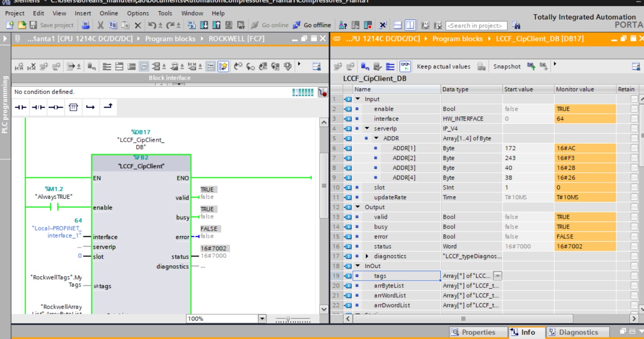Insert a normally open contact instruction
The height and width of the screenshot is (339, 644).
21,107
